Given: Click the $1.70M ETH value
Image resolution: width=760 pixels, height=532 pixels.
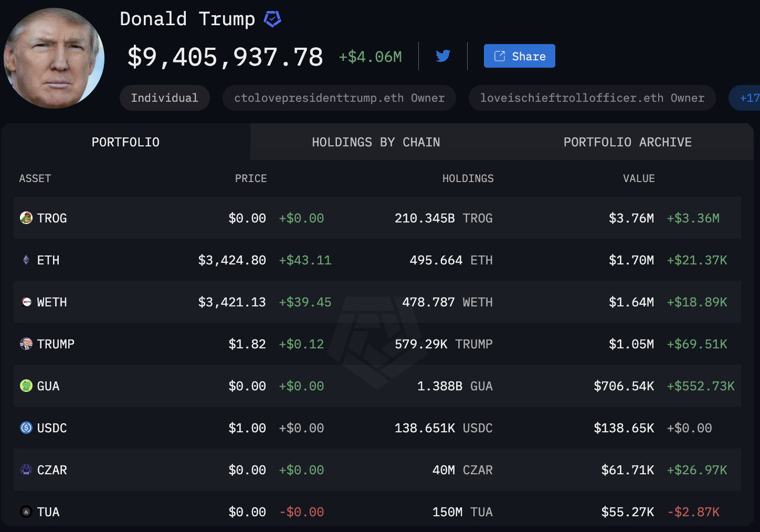Looking at the screenshot, I should pyautogui.click(x=631, y=260).
